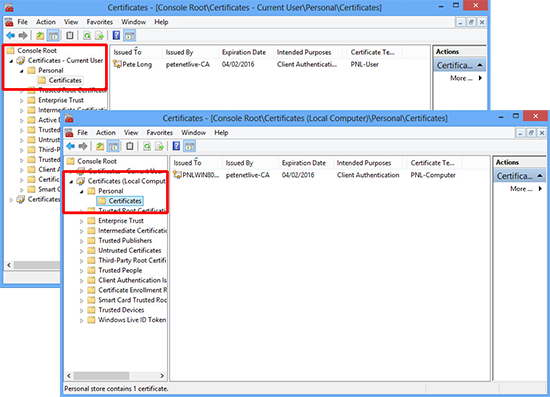
Task: Collapse Certificates (Local Computer) tree node
Action: pyautogui.click(x=71, y=182)
